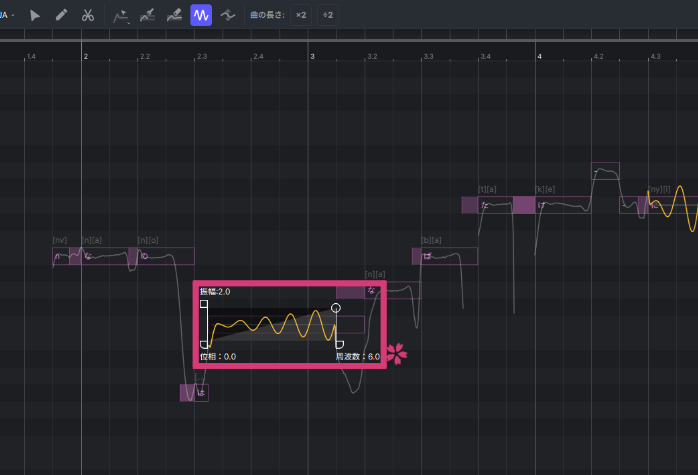
Task: Click the vibrato frequency handle at bottom right
Action: click(x=340, y=344)
